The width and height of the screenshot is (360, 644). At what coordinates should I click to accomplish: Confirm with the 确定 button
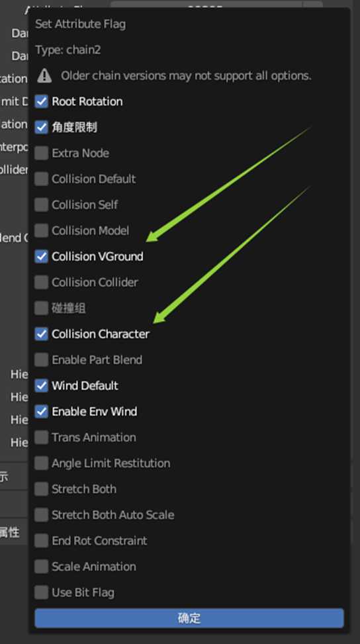coord(189,618)
